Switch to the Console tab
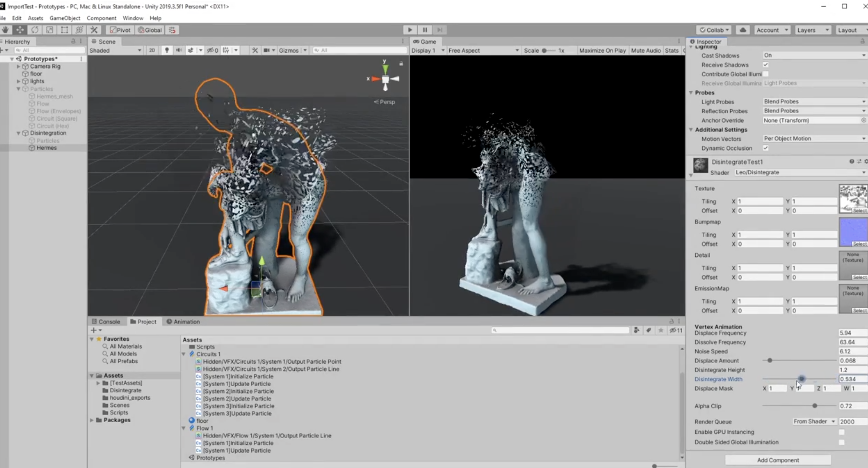Viewport: 868px width, 468px height. (106, 321)
